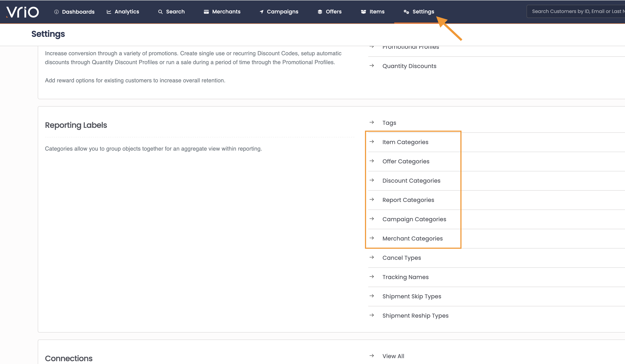Click the Offers layers icon
This screenshot has width=625, height=364.
320,12
